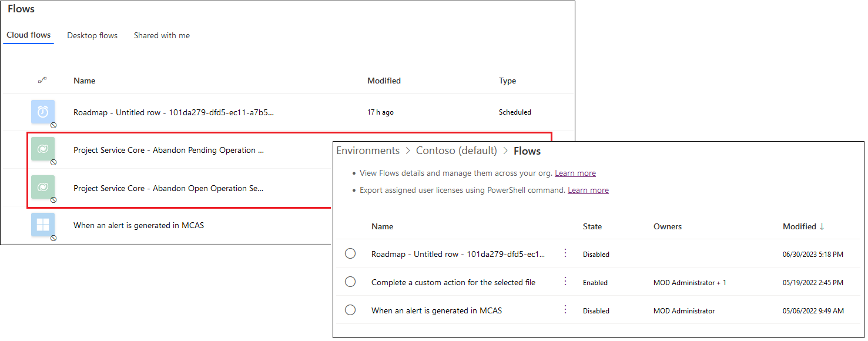
Task: Click the flow type column header icon
Action: coord(42,81)
